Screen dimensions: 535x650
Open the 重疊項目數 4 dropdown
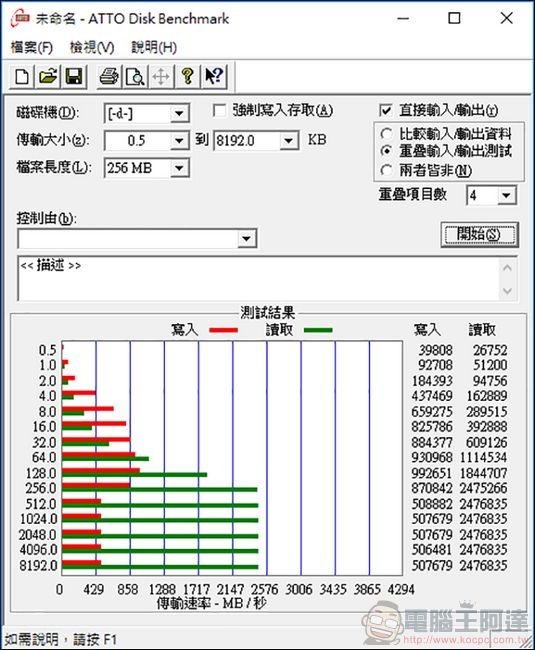(506, 195)
